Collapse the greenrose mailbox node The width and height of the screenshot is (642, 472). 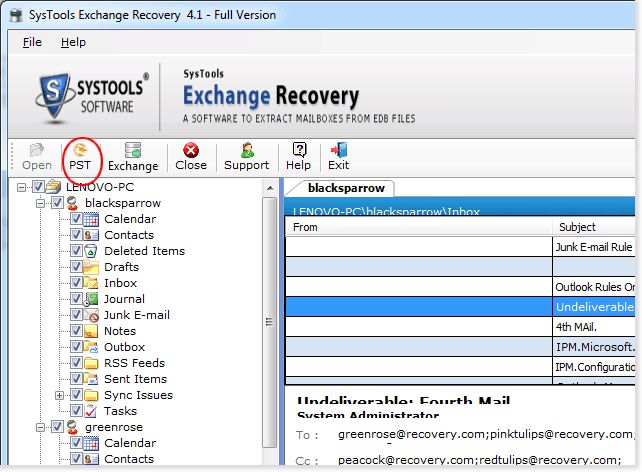click(x=42, y=427)
